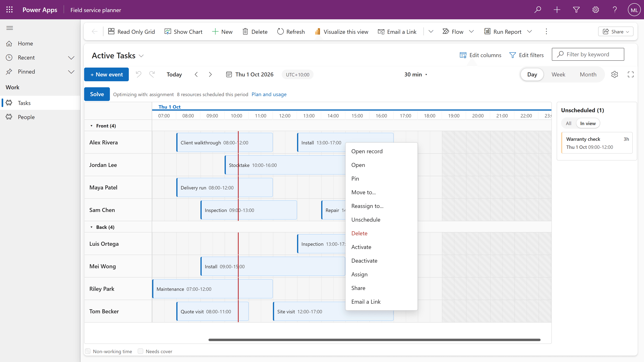Open the calendar date picker Thu 1 Oct 2026
The width and height of the screenshot is (644, 362).
pyautogui.click(x=250, y=74)
